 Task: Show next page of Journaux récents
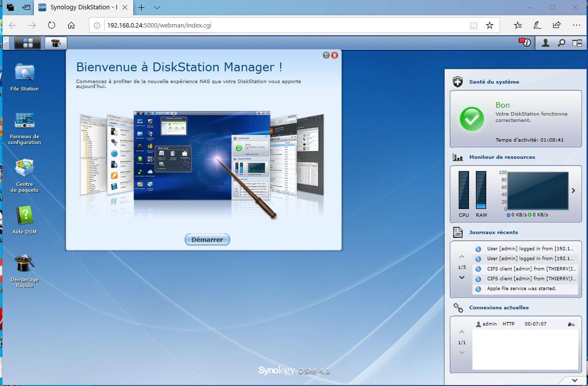pyautogui.click(x=462, y=277)
